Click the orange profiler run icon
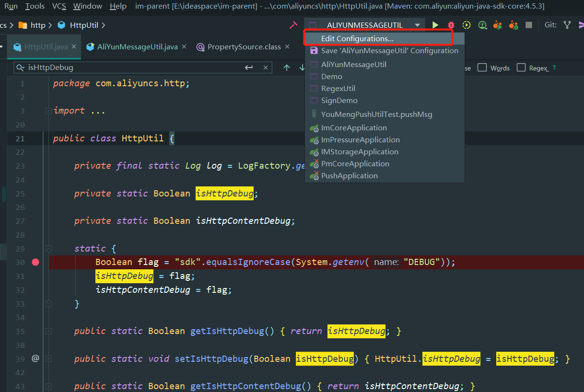584x392 pixels. tap(497, 24)
